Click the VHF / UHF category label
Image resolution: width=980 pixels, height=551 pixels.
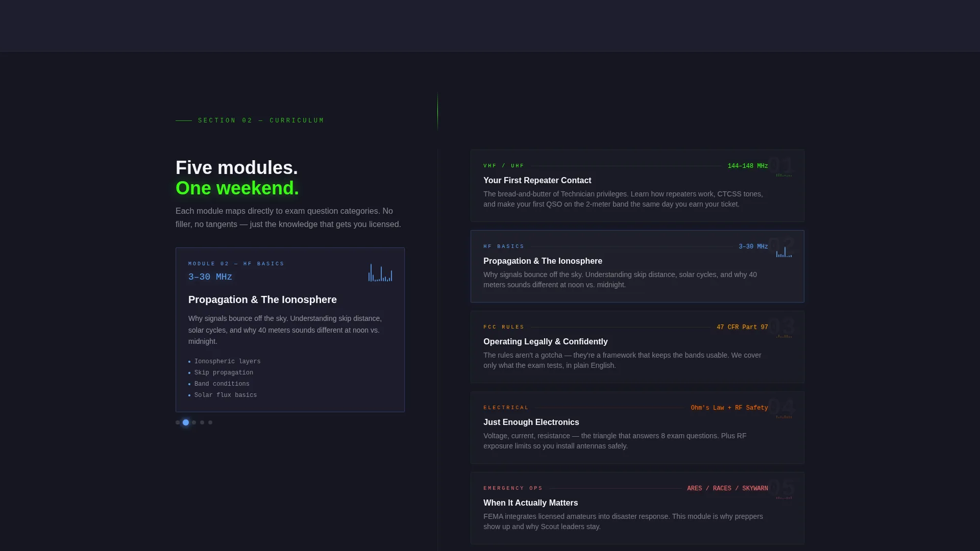coord(504,166)
